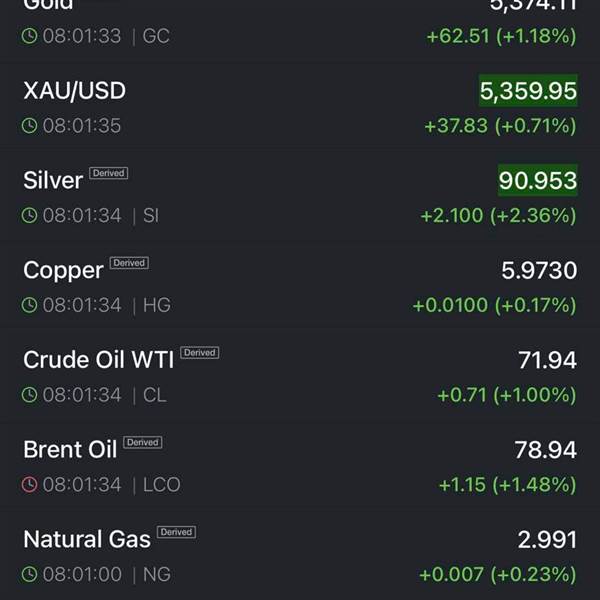Open Brent Oil details
Viewport: 600px width, 600px height.
coord(70,450)
